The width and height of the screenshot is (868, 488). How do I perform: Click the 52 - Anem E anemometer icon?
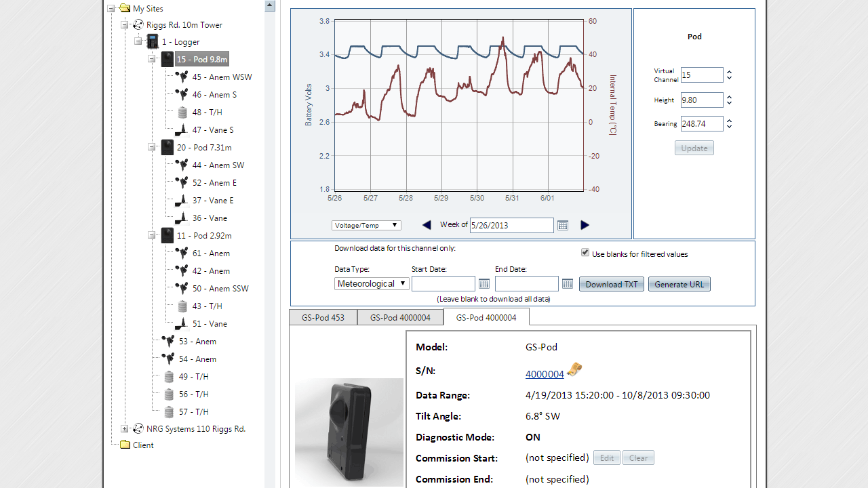point(182,183)
